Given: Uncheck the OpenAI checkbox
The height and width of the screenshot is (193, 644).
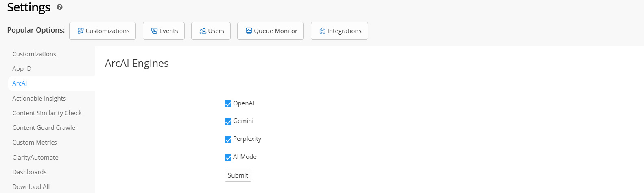Looking at the screenshot, I should point(228,104).
